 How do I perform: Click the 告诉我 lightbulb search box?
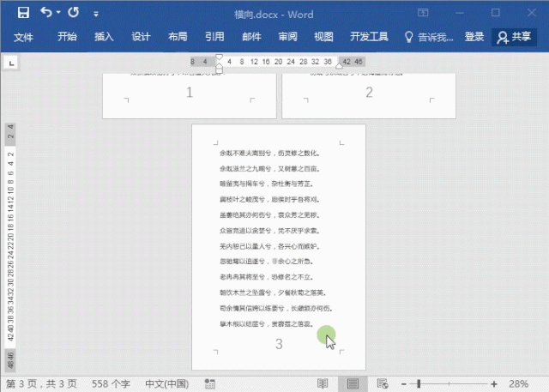[429, 37]
